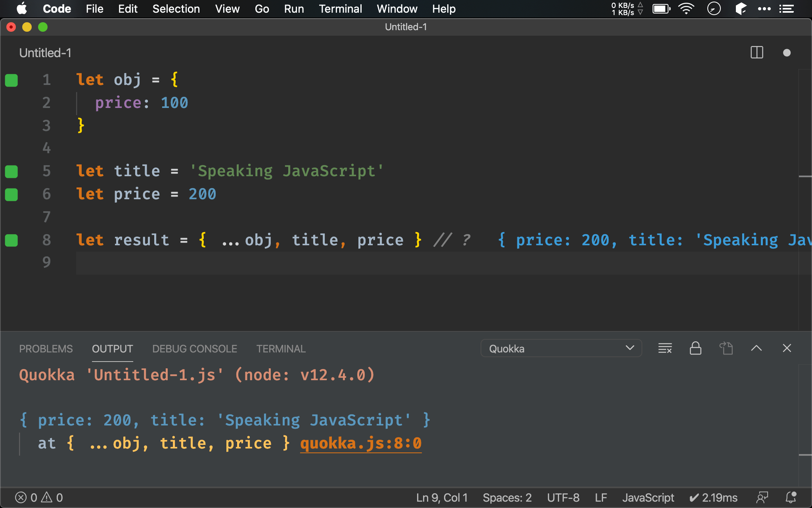Viewport: 812px width, 508px height.
Task: Check the battery status icon
Action: pos(661,9)
